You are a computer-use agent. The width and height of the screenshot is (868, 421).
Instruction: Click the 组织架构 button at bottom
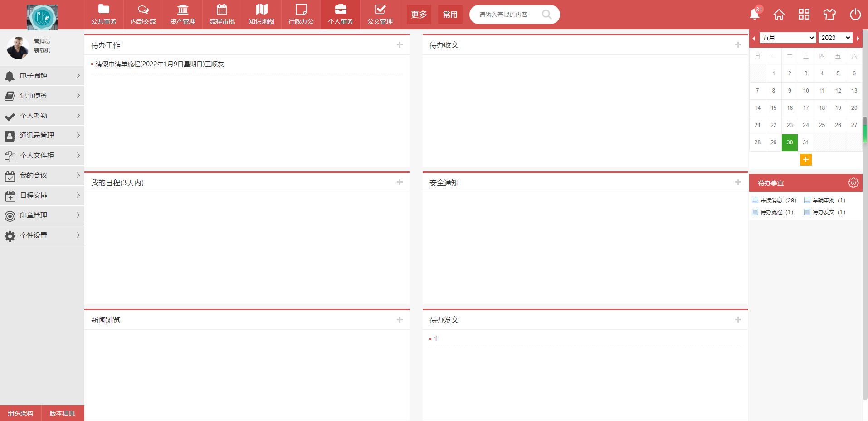[21, 413]
